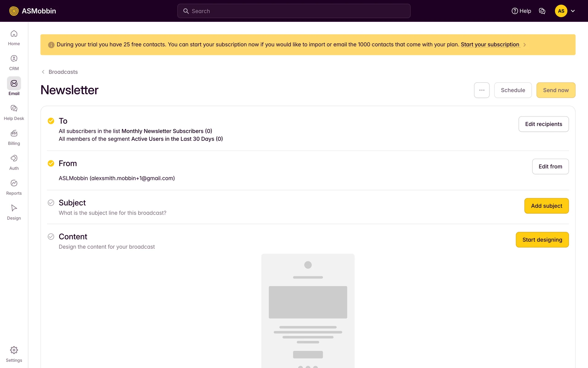Click Start your subscription link

click(490, 44)
